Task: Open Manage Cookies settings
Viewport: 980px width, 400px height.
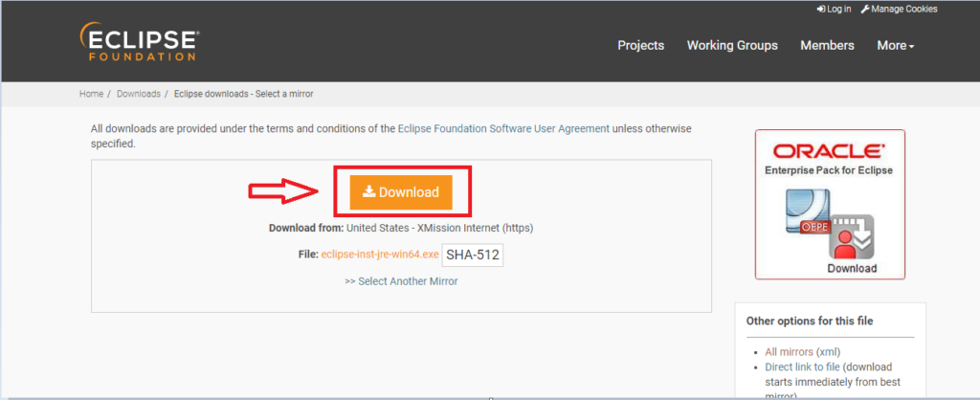Action: coord(899,9)
